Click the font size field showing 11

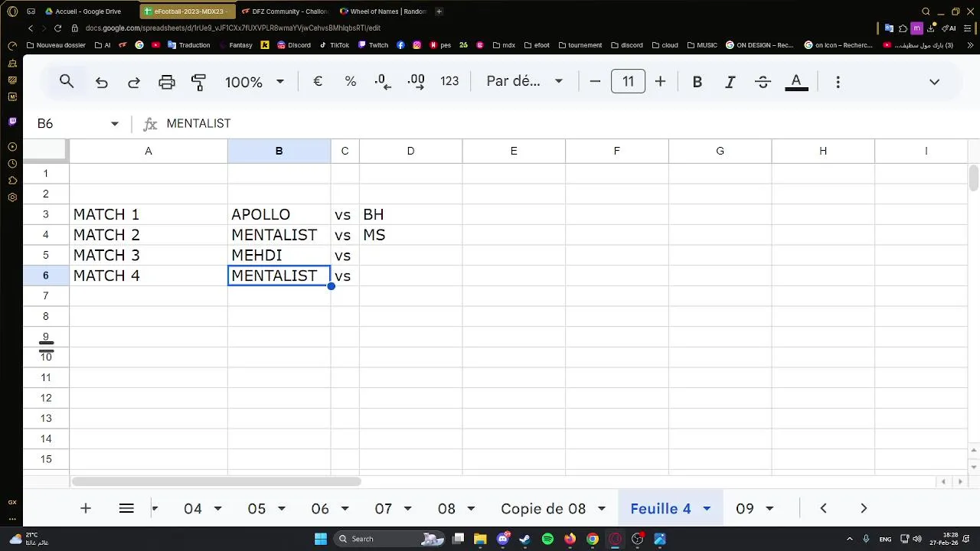tap(628, 81)
